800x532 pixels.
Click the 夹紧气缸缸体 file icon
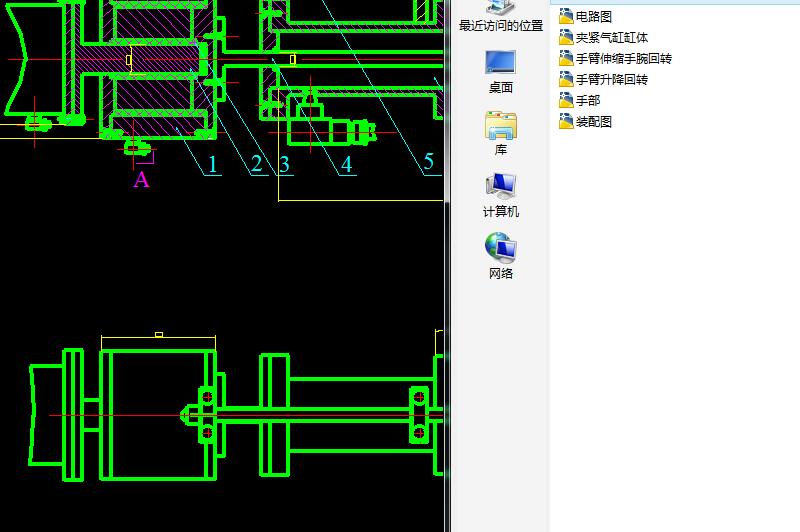566,37
